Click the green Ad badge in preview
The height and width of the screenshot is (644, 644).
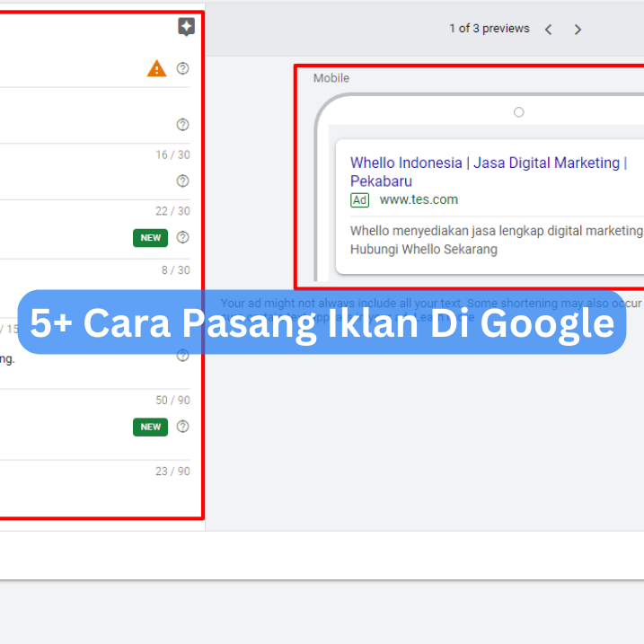(x=359, y=200)
